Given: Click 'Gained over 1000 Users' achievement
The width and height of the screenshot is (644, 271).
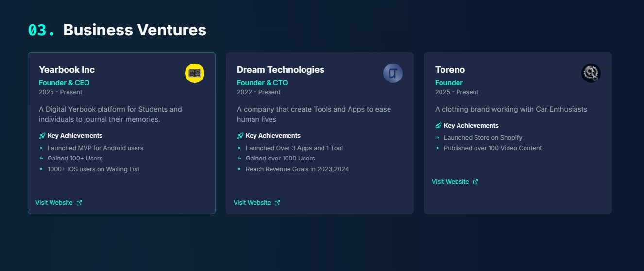Looking at the screenshot, I should tap(280, 159).
